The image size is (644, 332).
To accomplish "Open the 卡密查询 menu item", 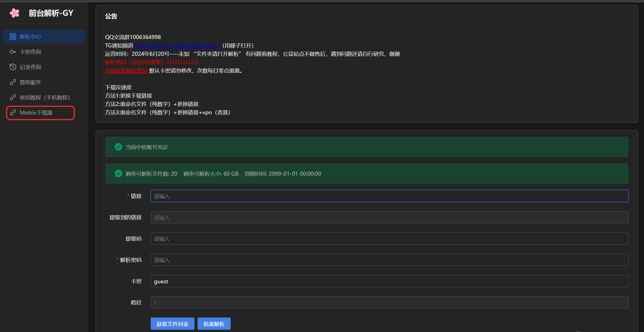I will 30,52.
